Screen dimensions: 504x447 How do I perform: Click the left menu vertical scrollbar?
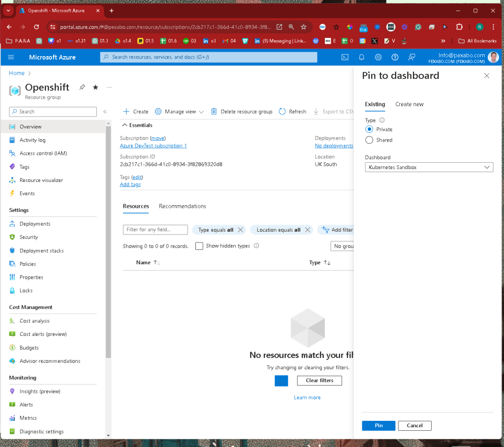point(108,241)
